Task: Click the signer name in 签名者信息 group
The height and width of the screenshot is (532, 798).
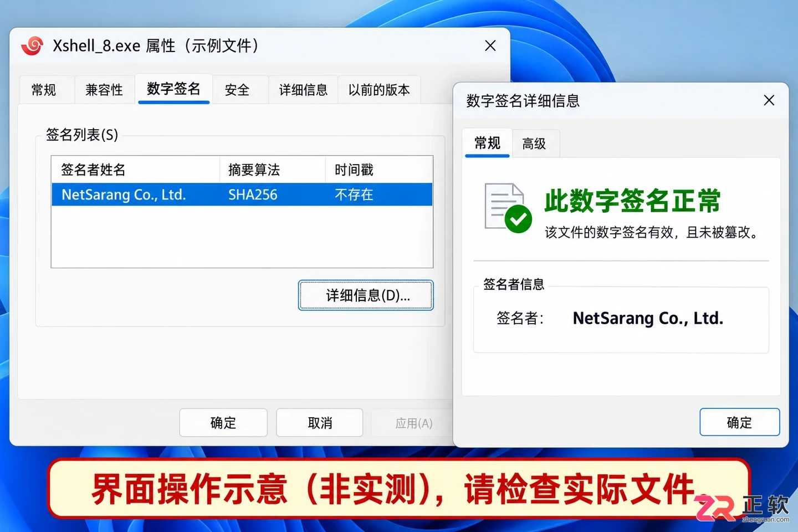Action: (x=648, y=318)
